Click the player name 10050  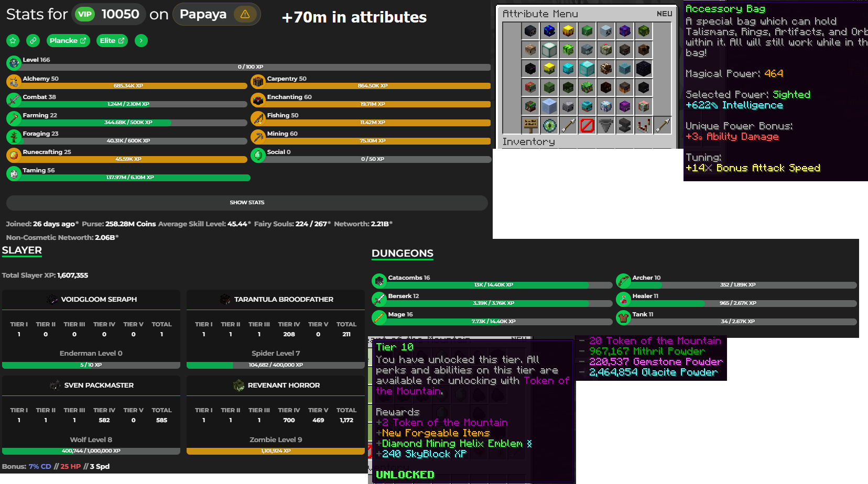(120, 14)
